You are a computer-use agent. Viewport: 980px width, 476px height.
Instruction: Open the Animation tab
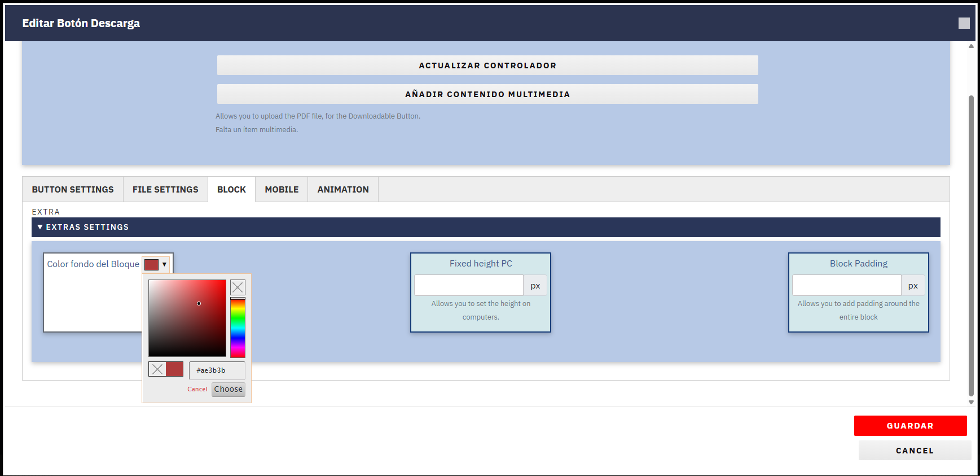(x=343, y=190)
